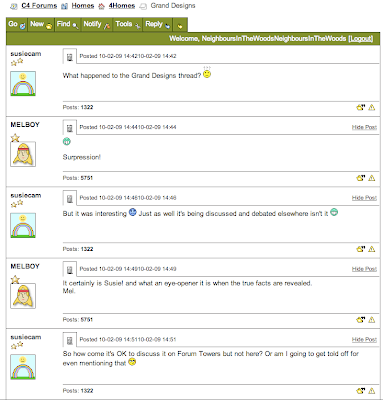Click the icon before Homes breadcrumb
383x400 pixels.
click(65, 6)
